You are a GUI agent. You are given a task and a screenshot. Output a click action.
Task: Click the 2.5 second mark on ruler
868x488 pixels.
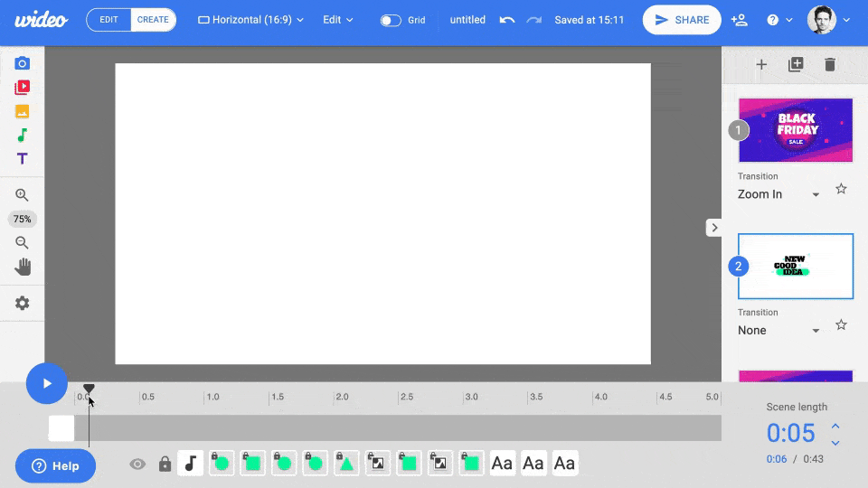click(407, 397)
